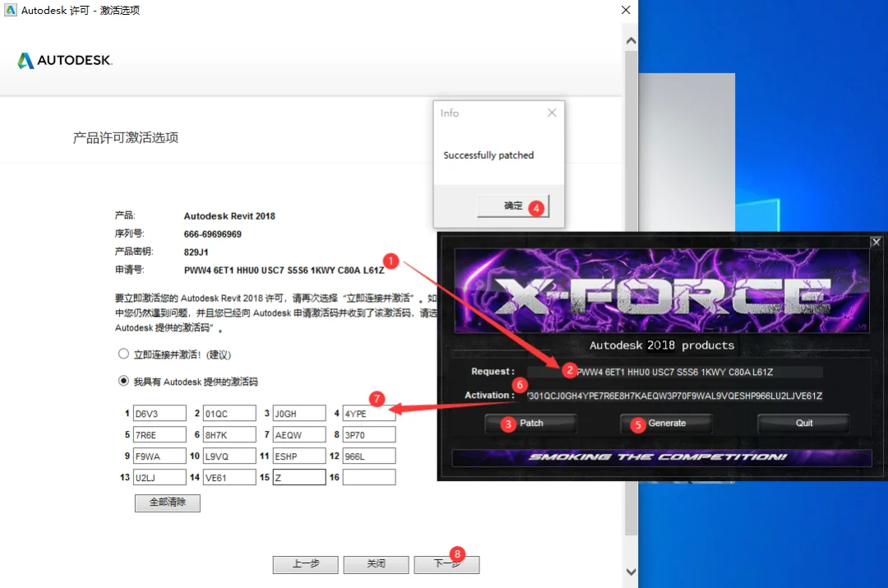The height and width of the screenshot is (588, 888).
Task: Click activation code box 10 containing L9VQ
Action: [229, 456]
